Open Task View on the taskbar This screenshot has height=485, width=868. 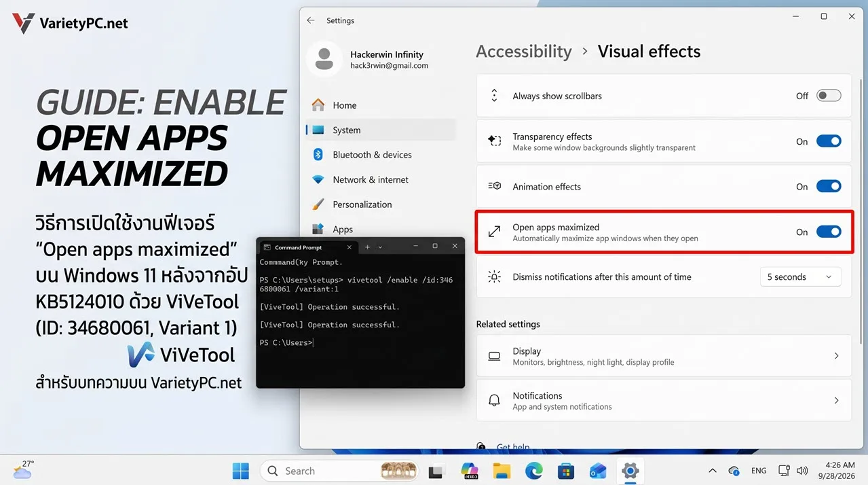(436, 471)
